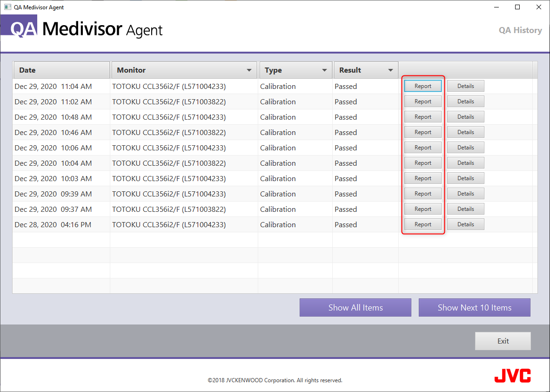
Task: View Details for Dec 29 09:37 AM entry
Action: [465, 209]
